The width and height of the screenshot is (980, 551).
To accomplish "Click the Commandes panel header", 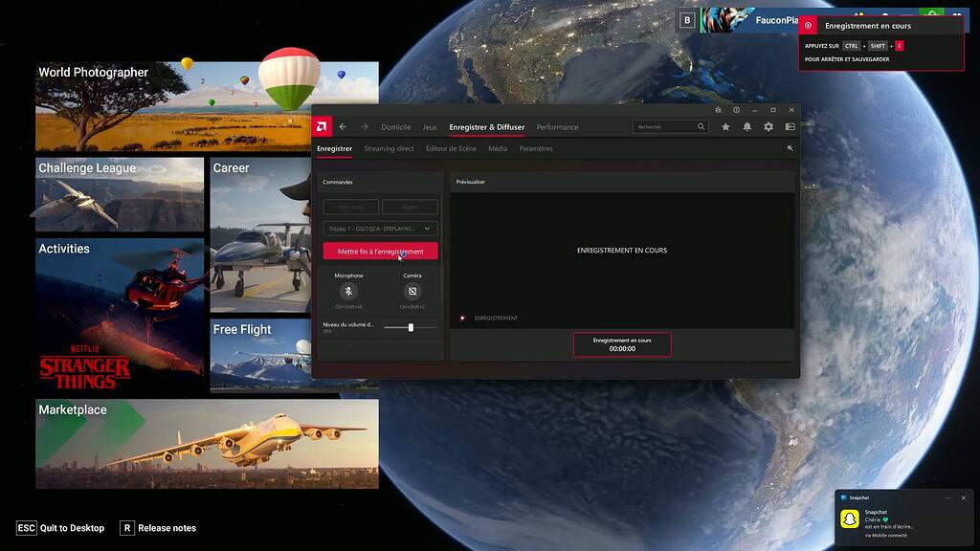I will 380,182.
